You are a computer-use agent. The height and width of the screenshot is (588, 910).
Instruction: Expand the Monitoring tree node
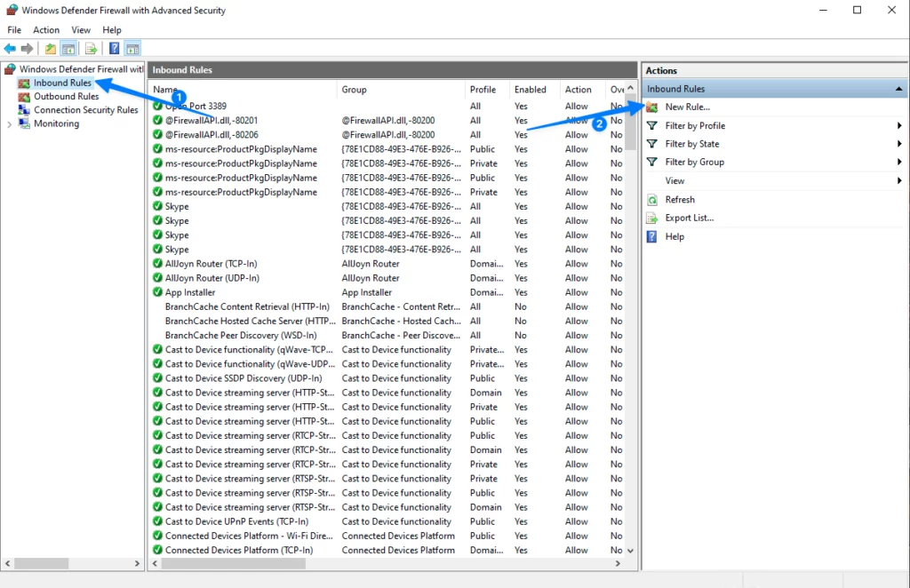pyautogui.click(x=10, y=124)
